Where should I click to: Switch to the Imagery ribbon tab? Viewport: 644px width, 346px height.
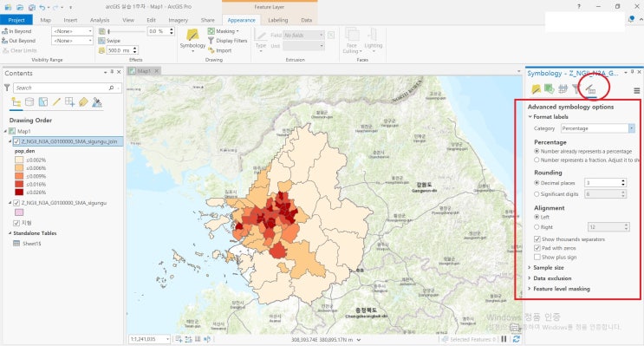coord(178,20)
